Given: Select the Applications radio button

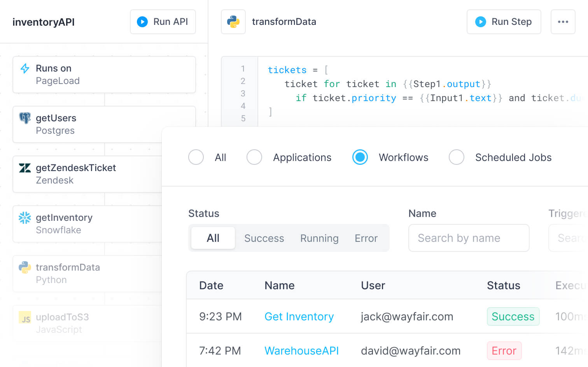Looking at the screenshot, I should point(254,157).
